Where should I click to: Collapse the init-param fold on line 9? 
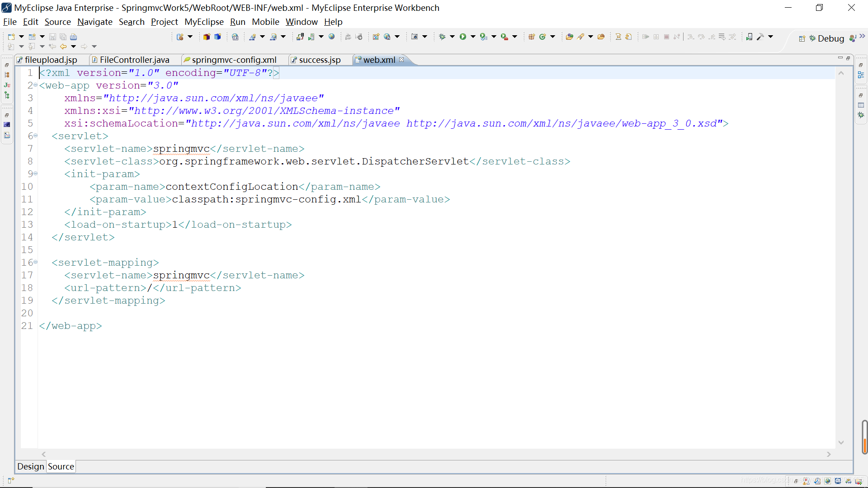(35, 174)
